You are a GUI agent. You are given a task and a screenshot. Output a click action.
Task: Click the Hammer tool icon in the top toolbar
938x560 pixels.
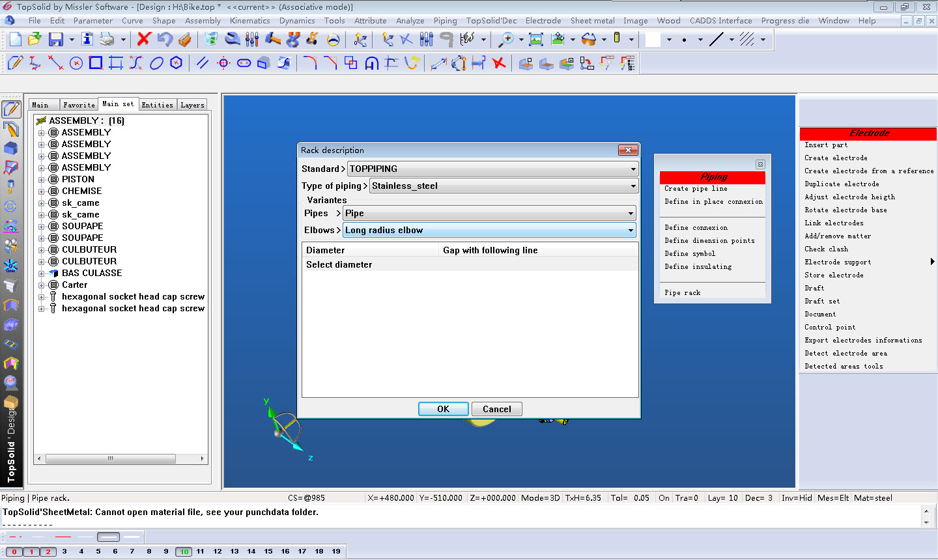274,40
